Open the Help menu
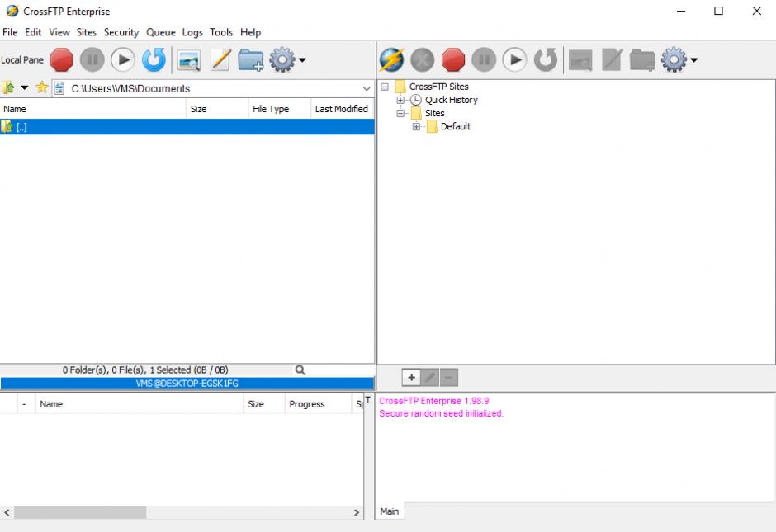776x532 pixels. pyautogui.click(x=250, y=32)
